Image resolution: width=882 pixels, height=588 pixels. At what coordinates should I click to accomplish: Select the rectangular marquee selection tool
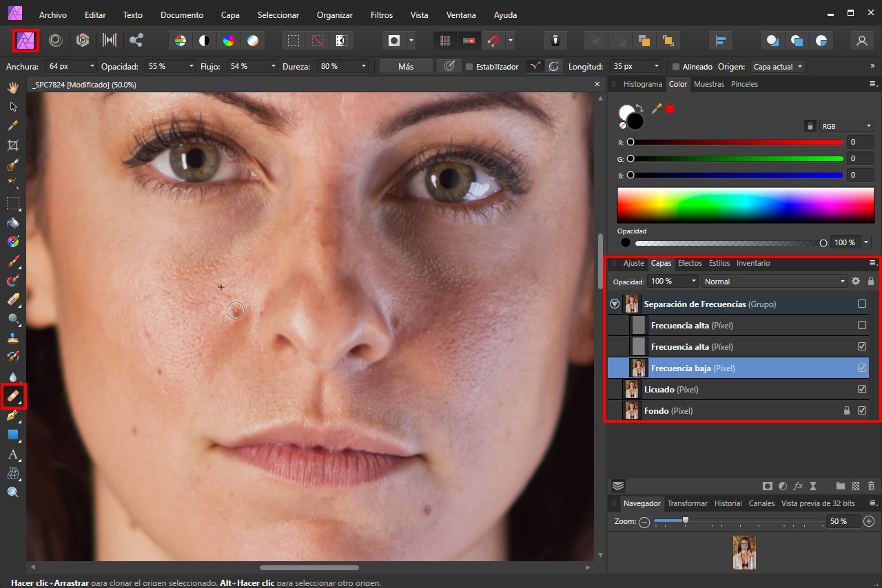click(x=13, y=203)
